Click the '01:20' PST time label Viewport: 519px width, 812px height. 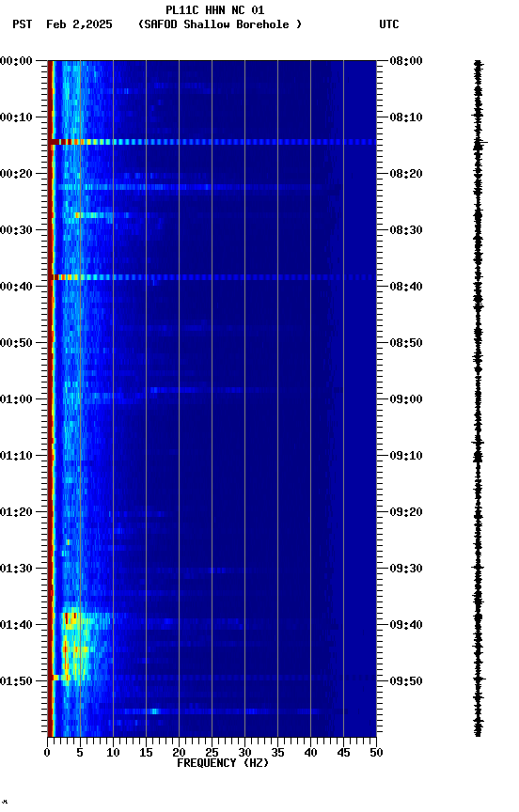tap(16, 513)
